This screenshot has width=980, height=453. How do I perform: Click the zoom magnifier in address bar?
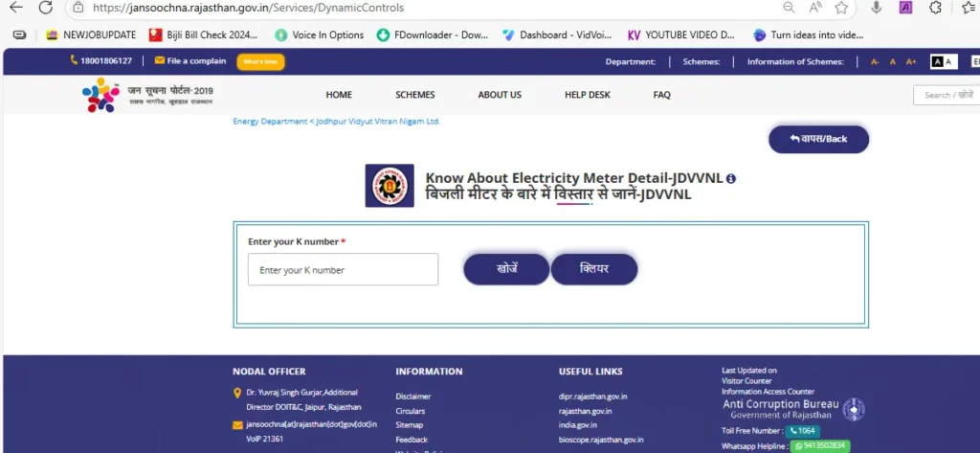click(x=789, y=8)
